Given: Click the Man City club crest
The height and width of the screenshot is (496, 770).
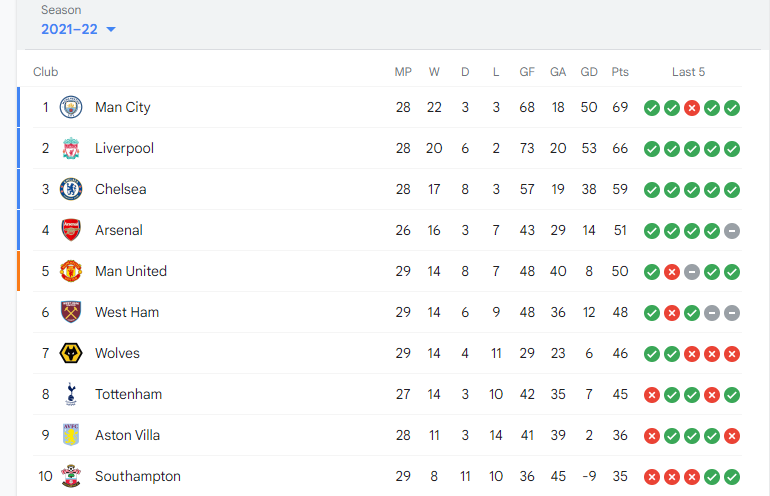Looking at the screenshot, I should click(71, 107).
